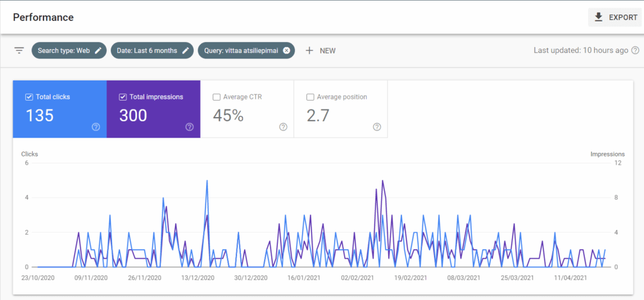Screen dimensions: 644x300
Task: Click help icon in Total impressions card
Action: 189,127
